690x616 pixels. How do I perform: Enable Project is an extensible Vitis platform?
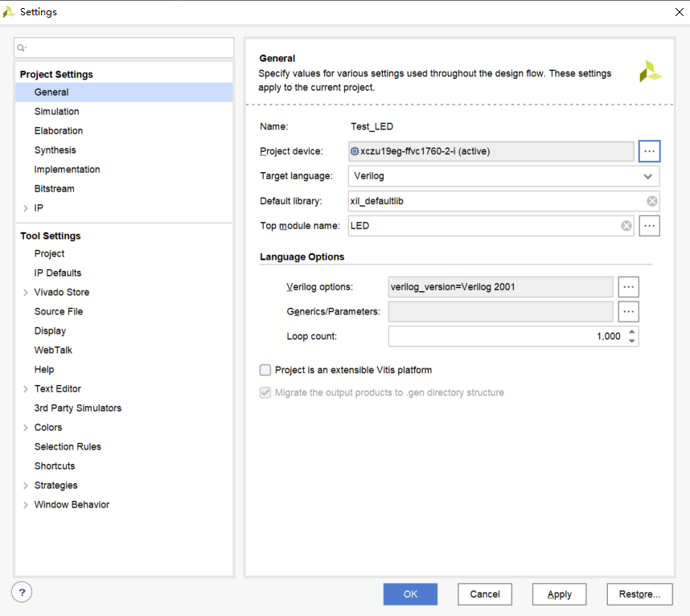265,370
